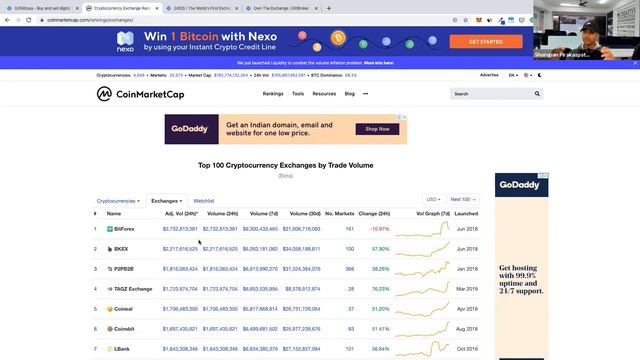Image resolution: width=640 pixels, height=360 pixels.
Task: Go back using the browser back arrow
Action: coord(7,20)
